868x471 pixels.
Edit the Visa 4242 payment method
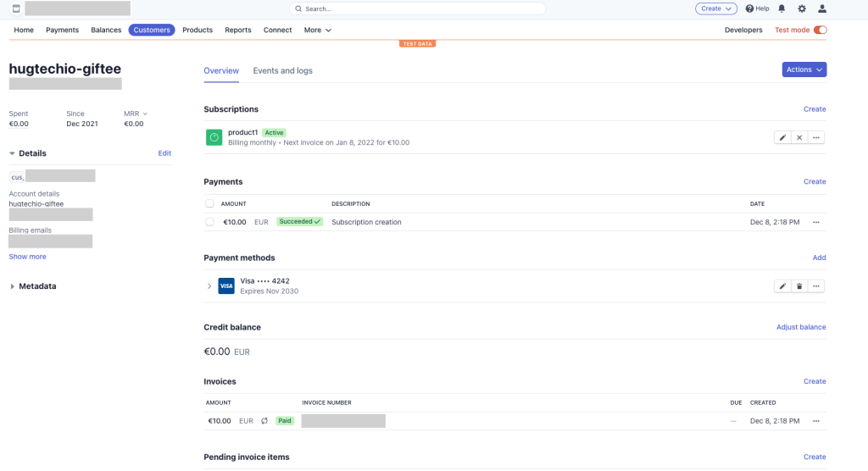782,286
